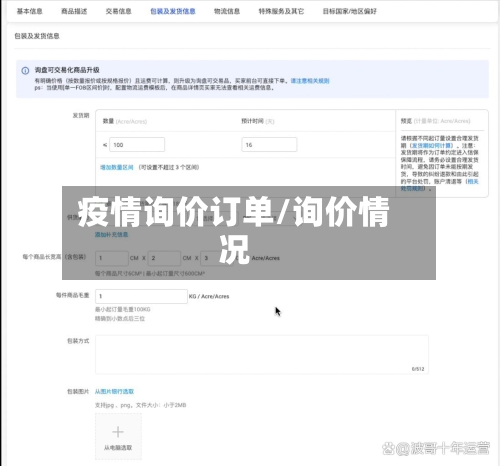Click the 包装图片 label

[78, 391]
